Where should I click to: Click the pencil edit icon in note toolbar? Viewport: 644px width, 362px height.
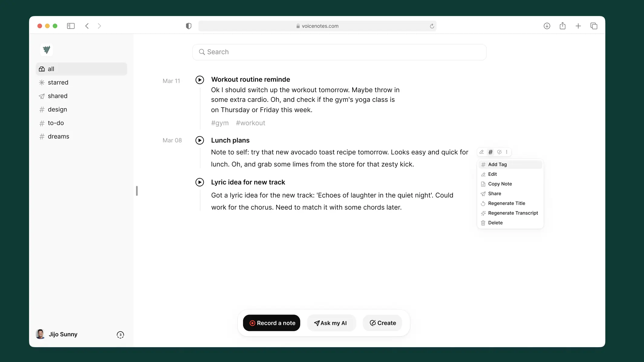click(482, 152)
